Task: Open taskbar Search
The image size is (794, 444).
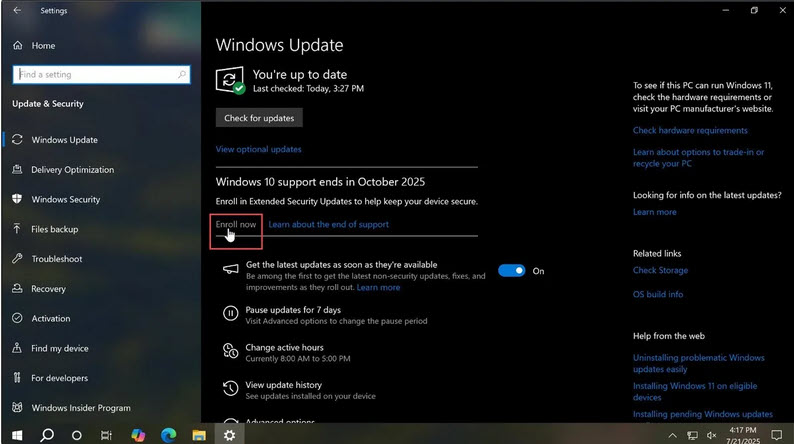Action: 47,435
